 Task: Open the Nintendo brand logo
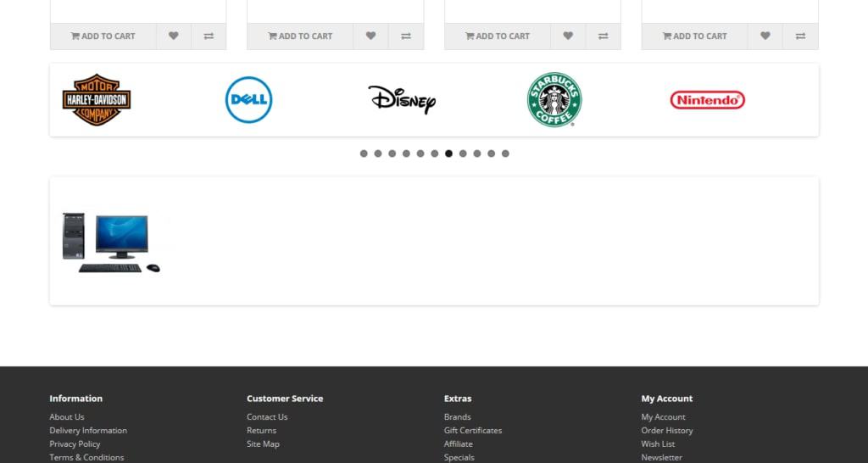click(x=708, y=100)
